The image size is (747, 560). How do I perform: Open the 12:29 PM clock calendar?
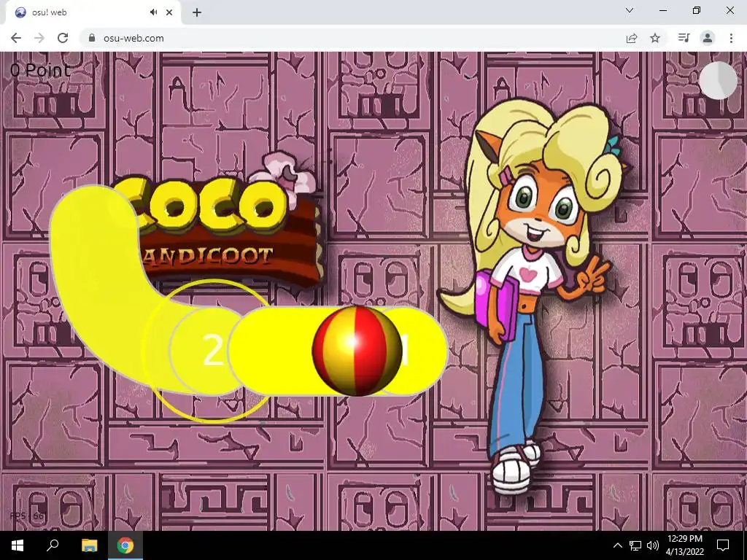684,545
